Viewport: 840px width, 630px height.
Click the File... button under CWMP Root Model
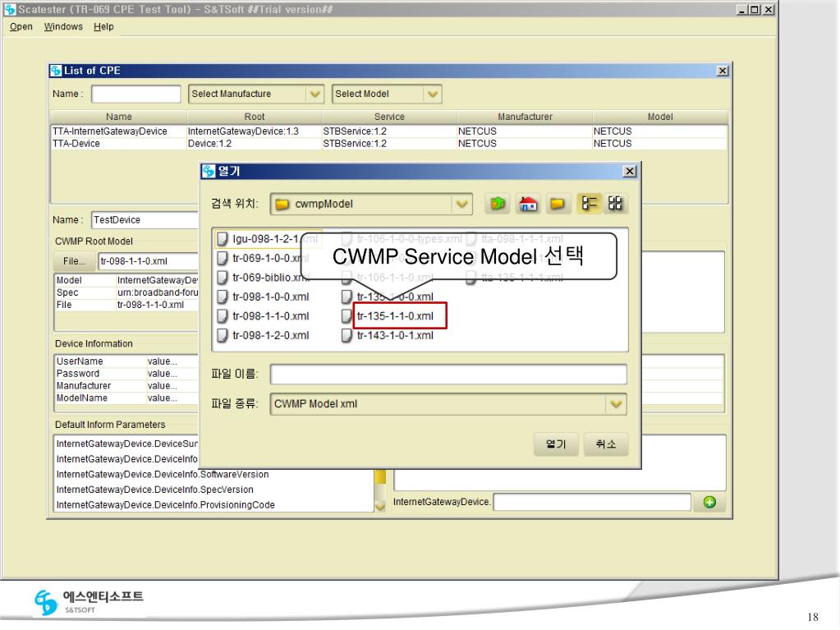click(74, 261)
